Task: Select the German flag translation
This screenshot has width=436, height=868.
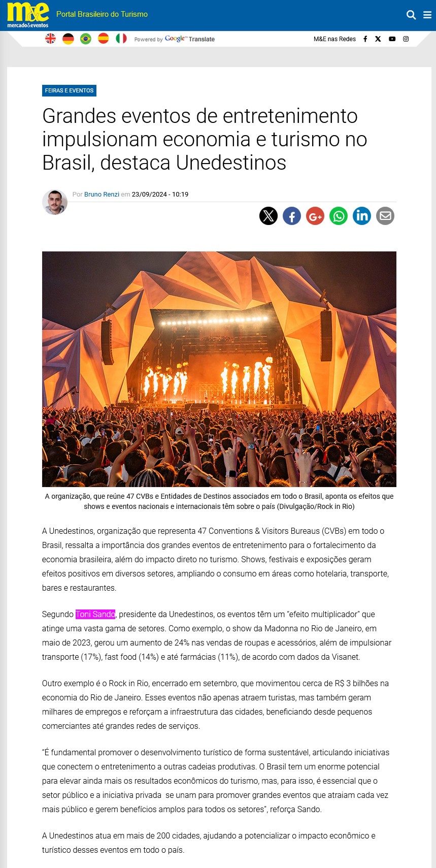Action: pos(68,39)
